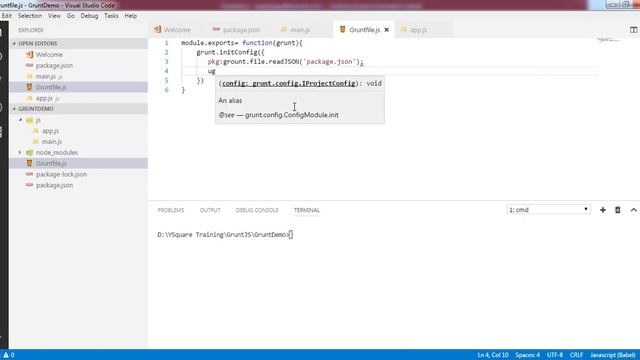Open package.json in GRUNTDEMO tree
This screenshot has height=360, width=640.
tap(78, 185)
